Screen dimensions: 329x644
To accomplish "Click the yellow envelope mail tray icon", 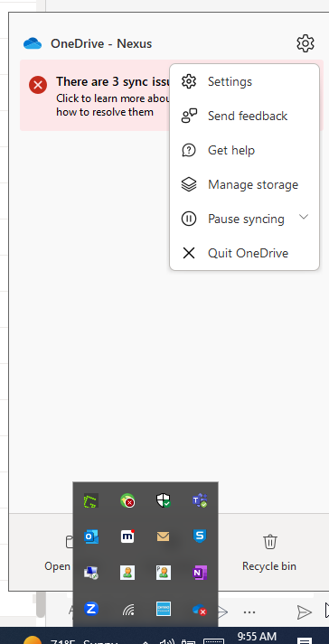I will pos(164,537).
